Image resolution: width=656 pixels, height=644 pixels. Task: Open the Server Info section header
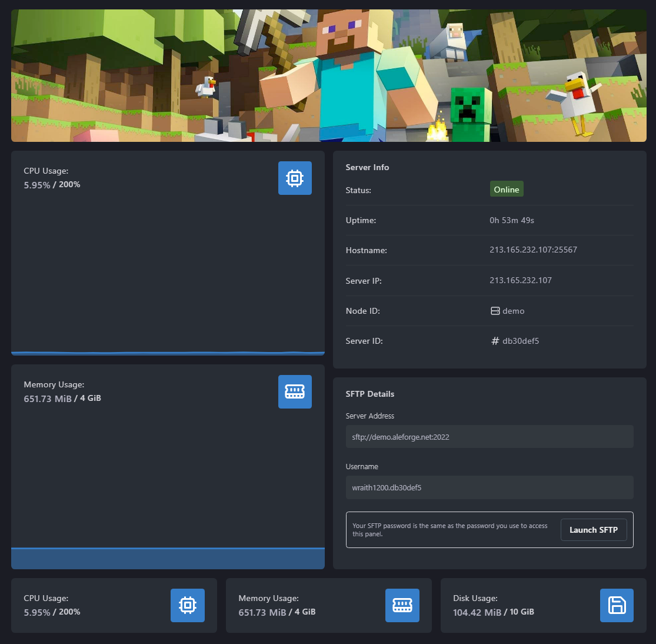pos(367,167)
